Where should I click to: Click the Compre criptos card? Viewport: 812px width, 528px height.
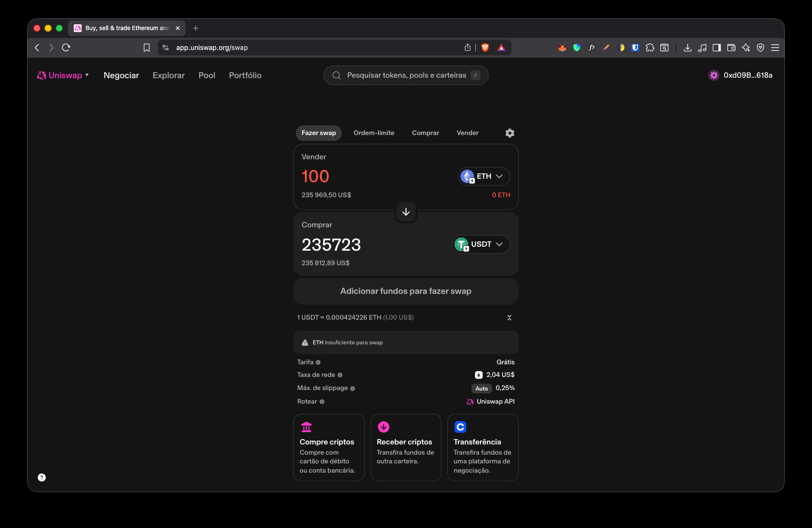(x=329, y=448)
